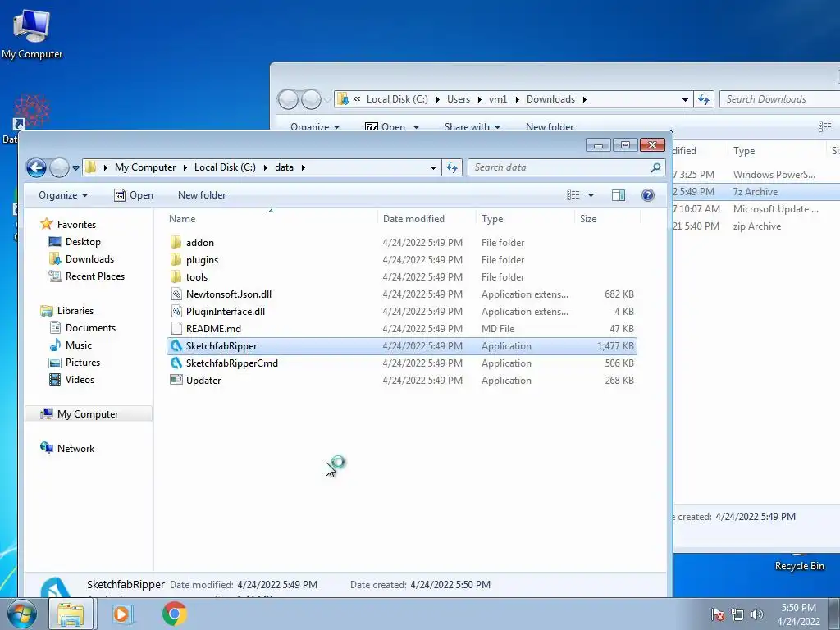Open the Organize dropdown in data window
Screen dimensions: 840x630
(62, 195)
